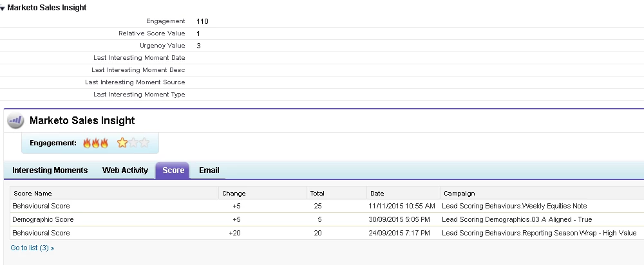Click the Weekly Equities Note campaign cell
Image resolution: width=644 pixels, height=265 pixels.
click(514, 206)
